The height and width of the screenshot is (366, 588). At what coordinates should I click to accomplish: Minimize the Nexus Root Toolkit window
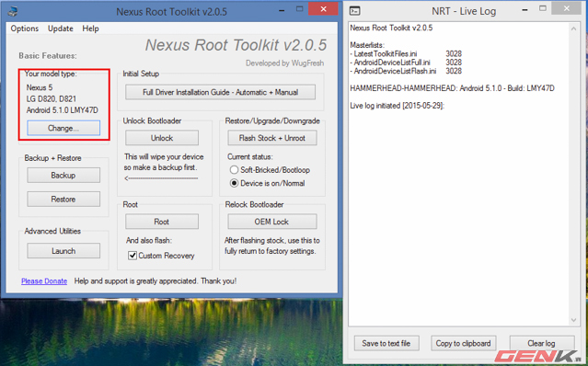pos(282,10)
